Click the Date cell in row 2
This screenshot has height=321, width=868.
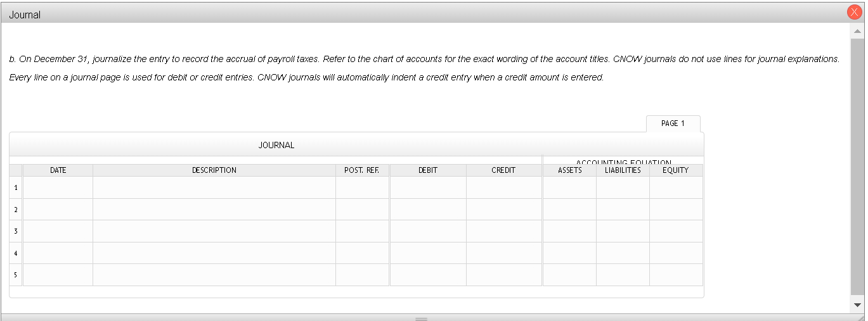click(58, 210)
